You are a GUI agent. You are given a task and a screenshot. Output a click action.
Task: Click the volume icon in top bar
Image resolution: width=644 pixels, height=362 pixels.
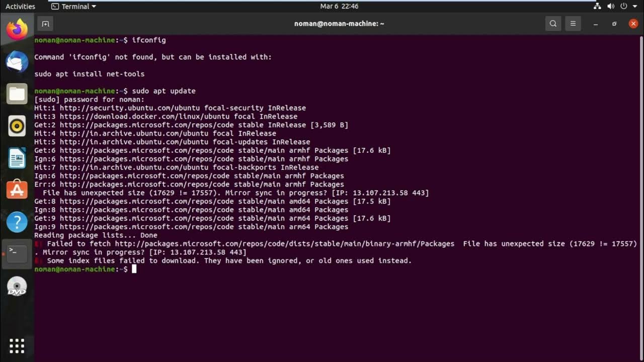pos(611,7)
